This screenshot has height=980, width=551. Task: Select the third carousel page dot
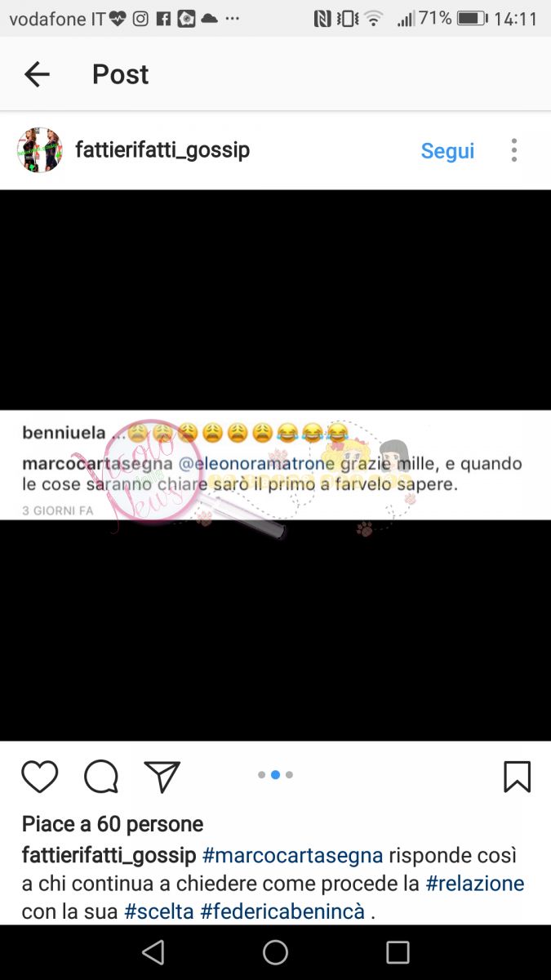tap(289, 775)
